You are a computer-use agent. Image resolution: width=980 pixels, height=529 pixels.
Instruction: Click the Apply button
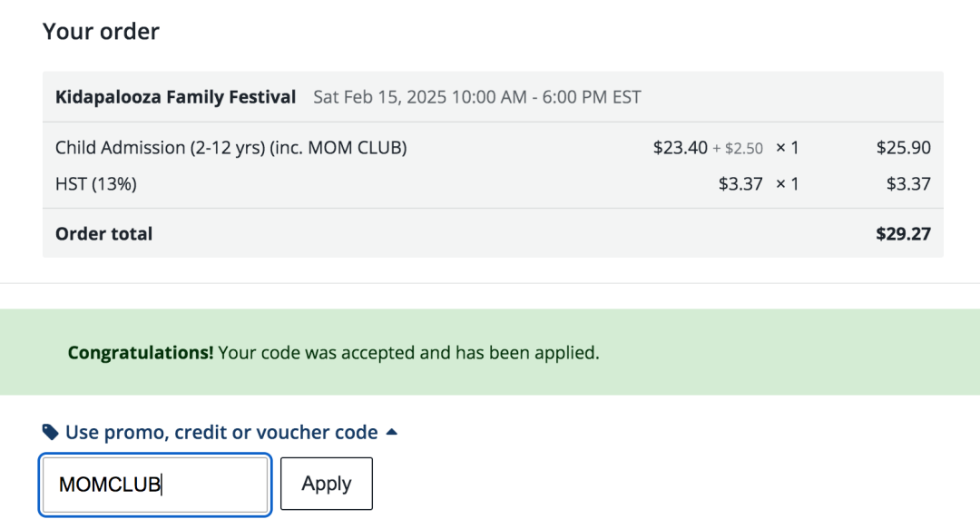click(x=327, y=484)
